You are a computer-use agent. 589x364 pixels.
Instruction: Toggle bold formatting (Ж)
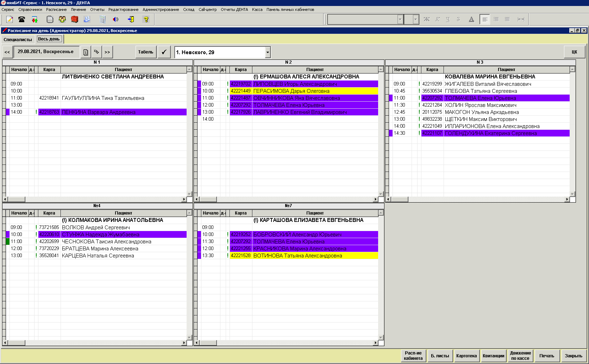pyautogui.click(x=426, y=19)
